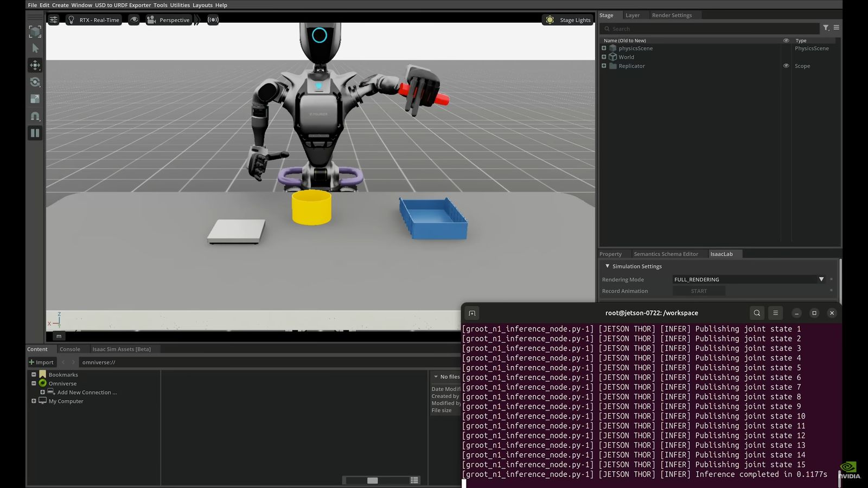Click the arrow Select tool
The image size is (868, 488).
(35, 48)
